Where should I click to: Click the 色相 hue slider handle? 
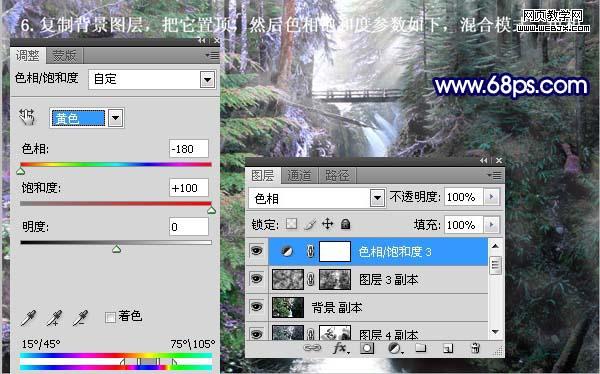21,171
